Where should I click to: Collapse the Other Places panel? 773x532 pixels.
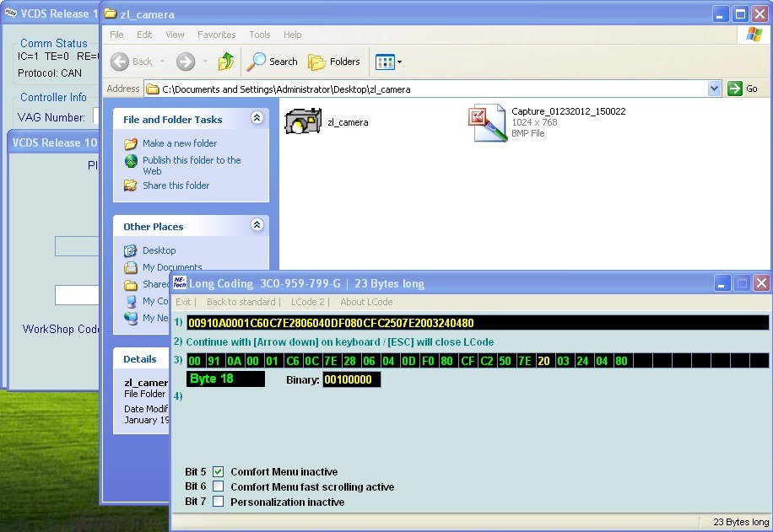[x=257, y=224]
